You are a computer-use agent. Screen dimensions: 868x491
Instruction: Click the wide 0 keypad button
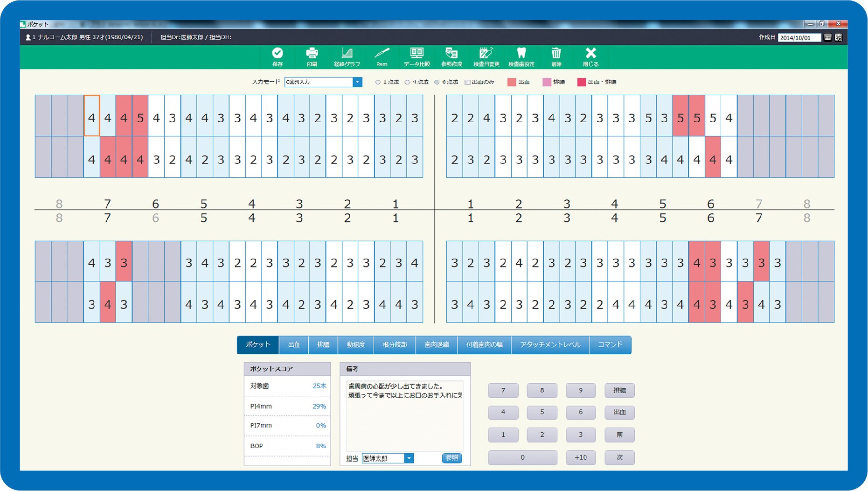(x=522, y=458)
